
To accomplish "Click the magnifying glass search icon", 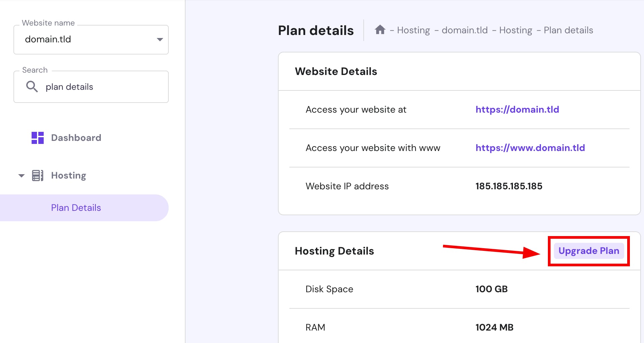I will point(32,86).
